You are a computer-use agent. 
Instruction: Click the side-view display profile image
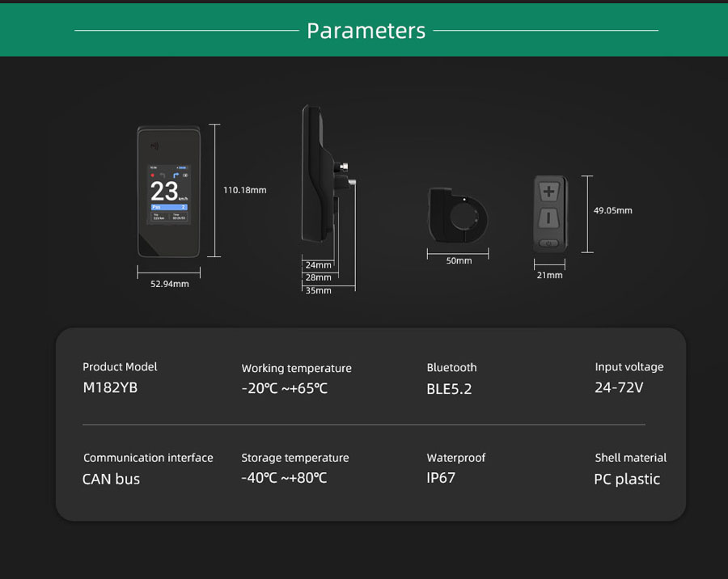coord(320,178)
